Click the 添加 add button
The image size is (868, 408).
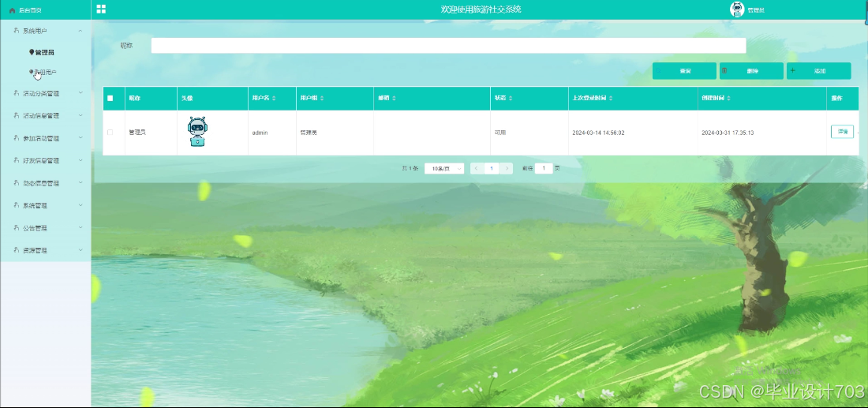(x=819, y=71)
